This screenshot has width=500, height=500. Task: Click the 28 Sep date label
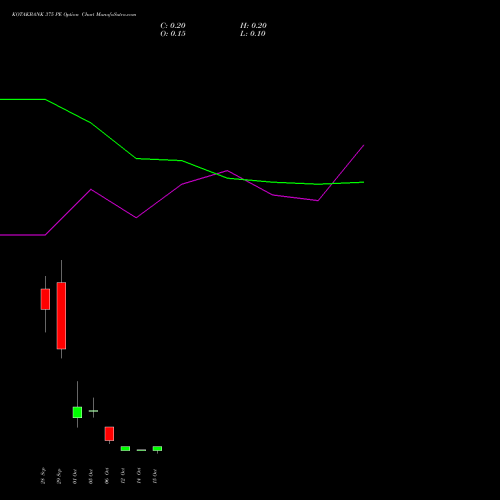point(43,476)
